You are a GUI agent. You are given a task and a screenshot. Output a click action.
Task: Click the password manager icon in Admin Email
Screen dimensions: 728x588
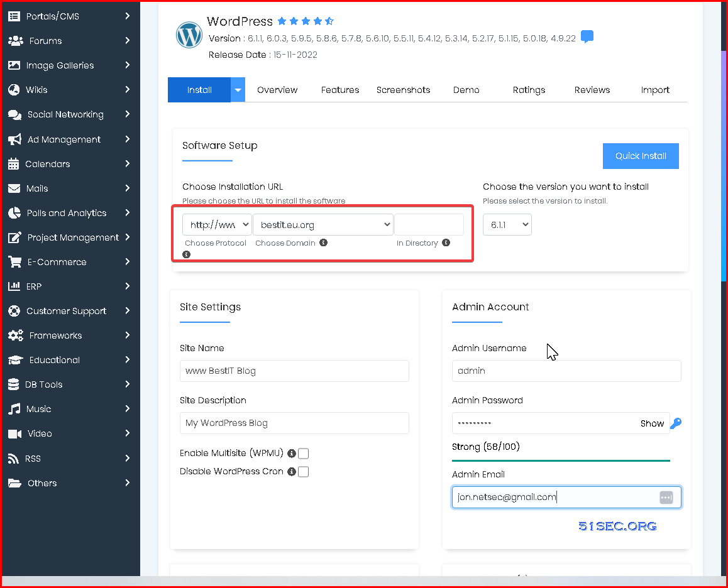(666, 498)
